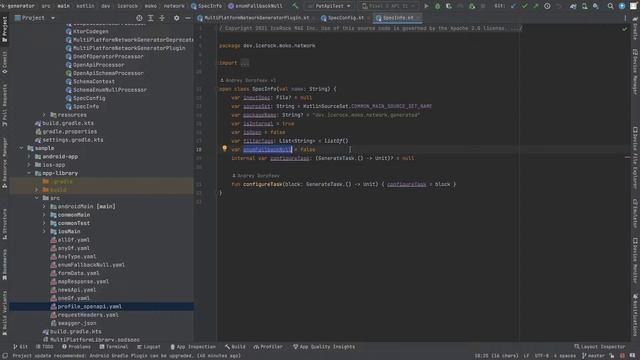Start debugging with the bug icon
640x360 pixels.
438,6
